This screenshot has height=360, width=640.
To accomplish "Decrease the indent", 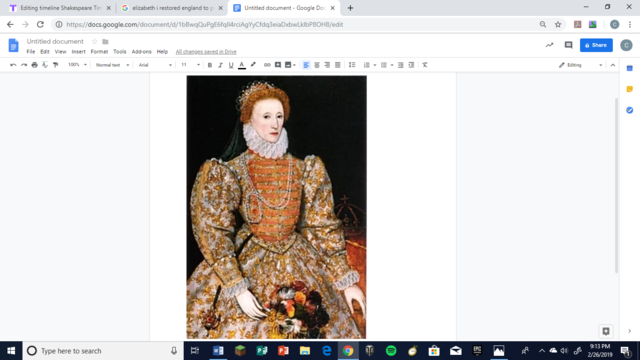I will (401, 65).
